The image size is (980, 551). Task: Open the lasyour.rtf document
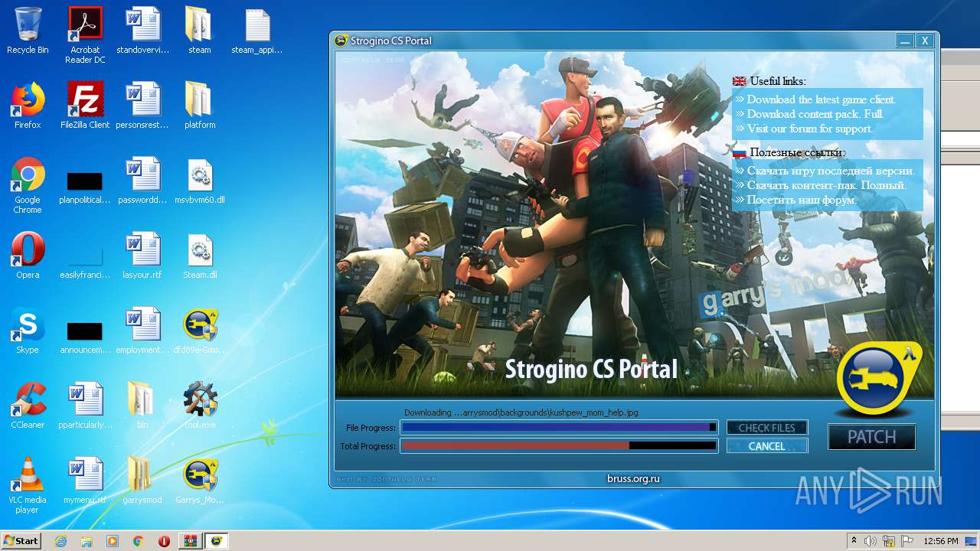point(142,256)
